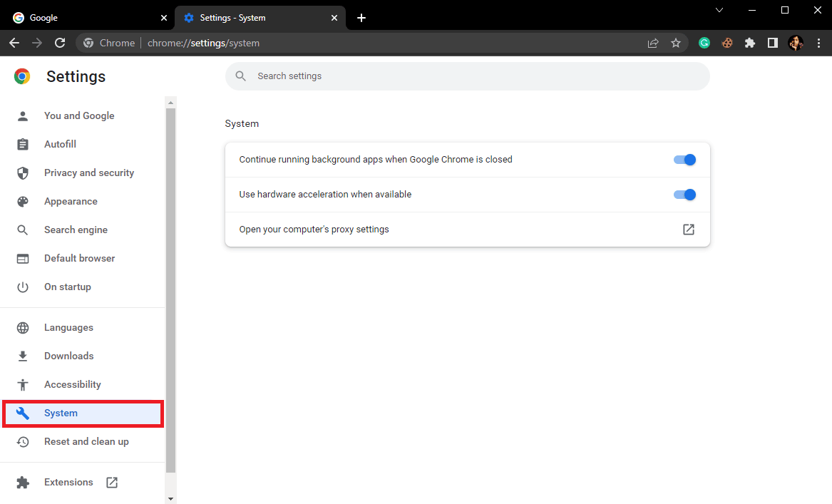Screen dimensions: 832x504
Task: Click the clipboard icon for Autofill
Action: [23, 144]
